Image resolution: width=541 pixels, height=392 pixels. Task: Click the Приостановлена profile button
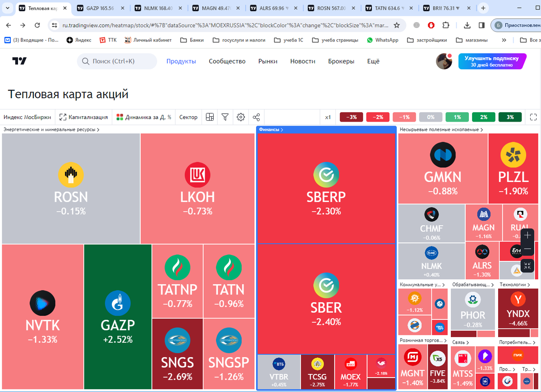[516, 25]
